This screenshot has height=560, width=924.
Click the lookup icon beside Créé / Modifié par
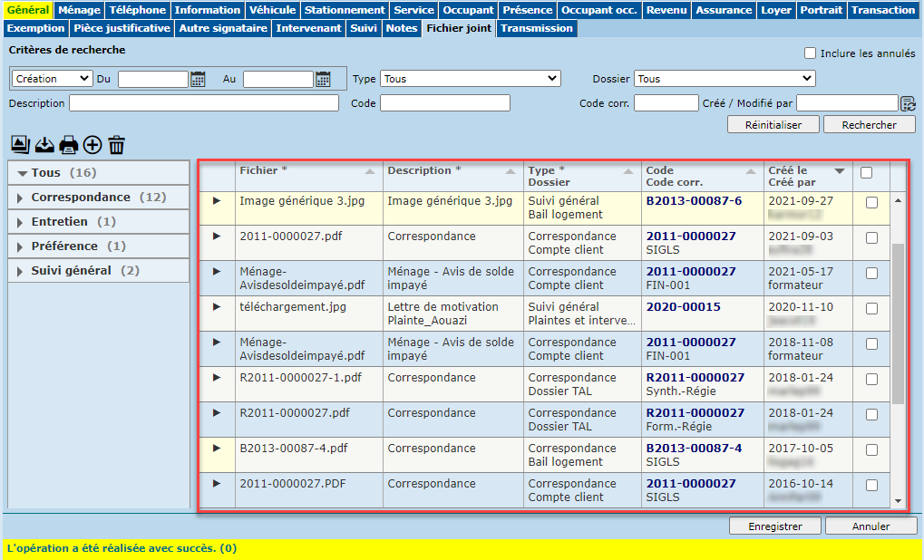pos(908,103)
